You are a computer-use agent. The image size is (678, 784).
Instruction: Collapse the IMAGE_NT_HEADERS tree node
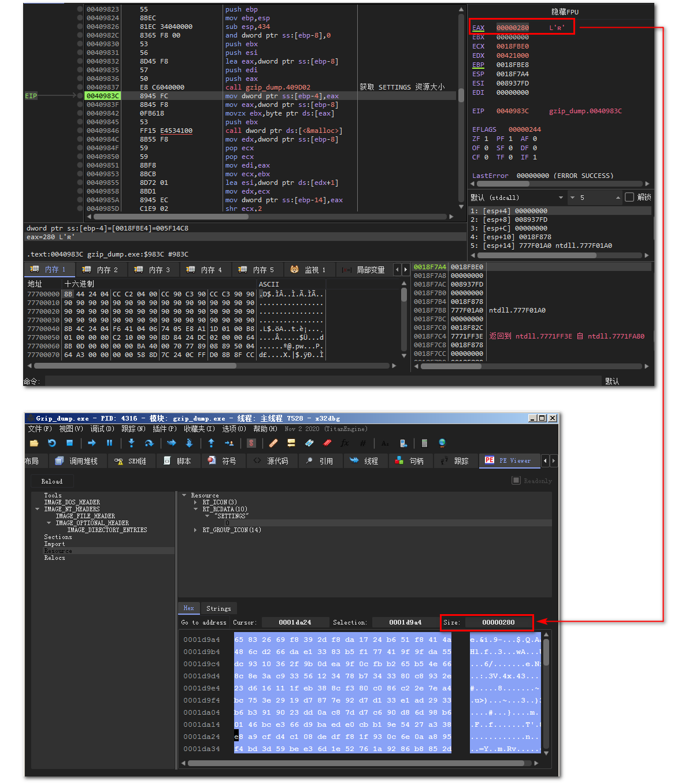point(38,509)
